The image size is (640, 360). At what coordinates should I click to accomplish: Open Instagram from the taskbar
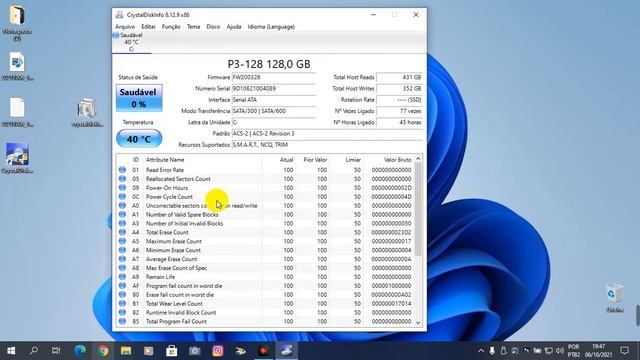tap(218, 351)
